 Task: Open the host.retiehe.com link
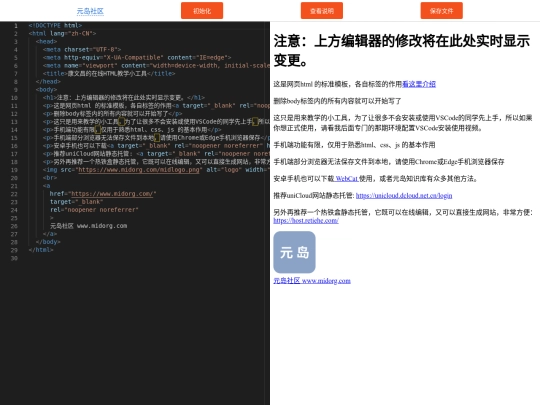click(306, 220)
